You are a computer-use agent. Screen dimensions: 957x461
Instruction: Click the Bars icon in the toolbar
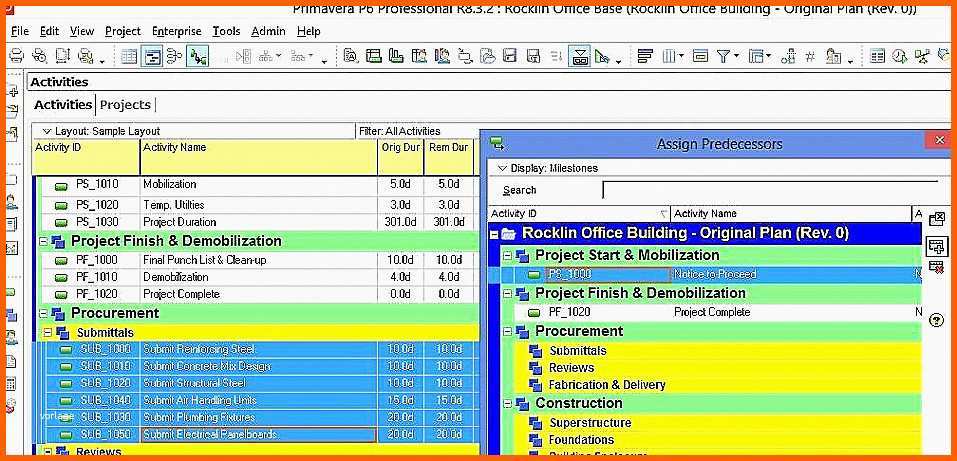click(645, 56)
